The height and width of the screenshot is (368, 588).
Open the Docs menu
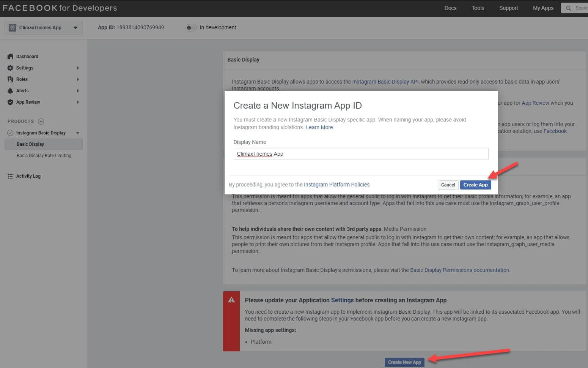(450, 8)
